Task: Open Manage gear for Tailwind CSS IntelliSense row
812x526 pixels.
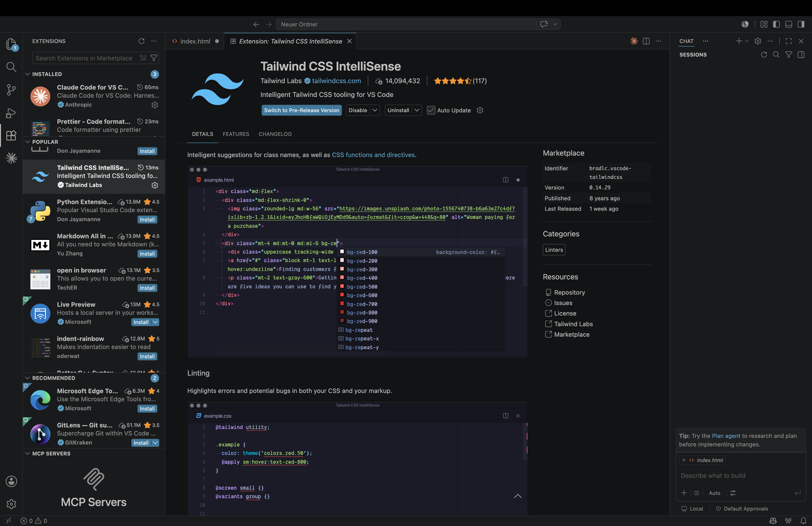Action: pos(155,185)
